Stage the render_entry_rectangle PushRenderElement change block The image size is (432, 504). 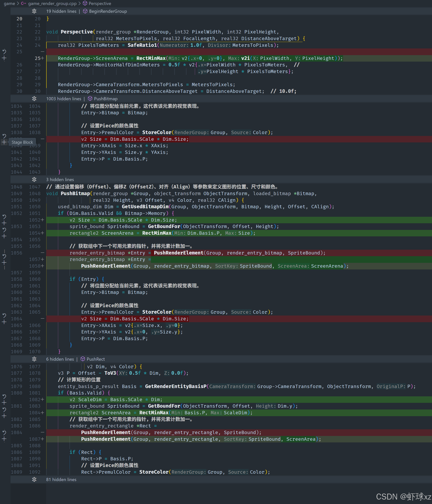(4, 439)
